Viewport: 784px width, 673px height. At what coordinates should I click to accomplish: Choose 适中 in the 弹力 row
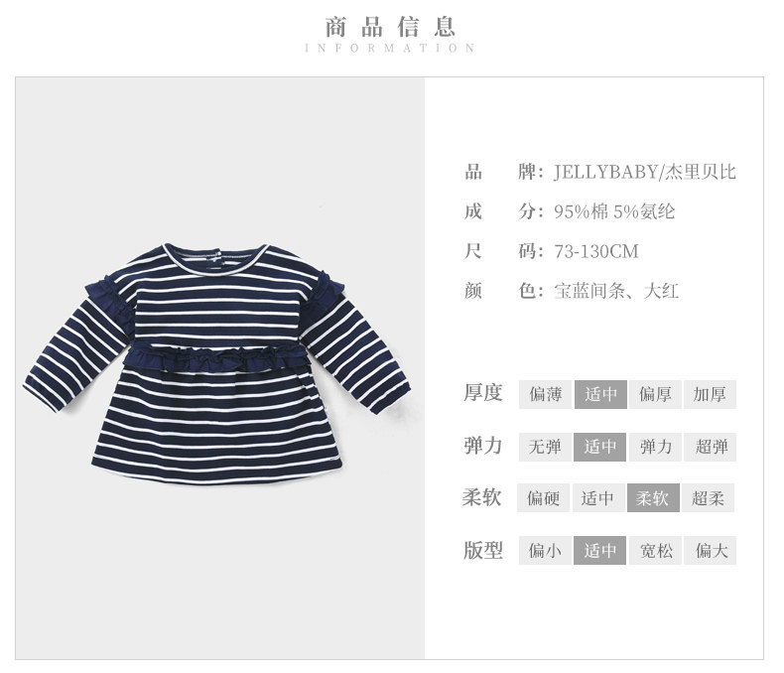click(x=599, y=447)
